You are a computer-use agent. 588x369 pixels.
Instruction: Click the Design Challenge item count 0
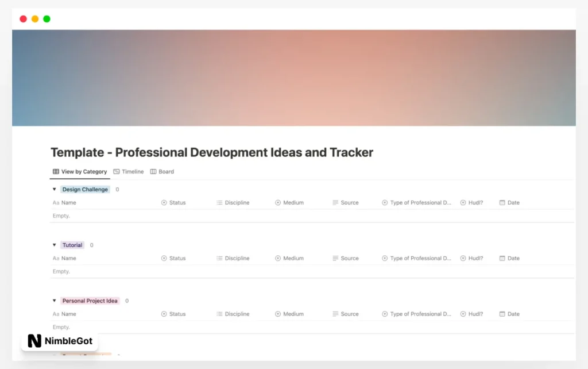coord(117,190)
